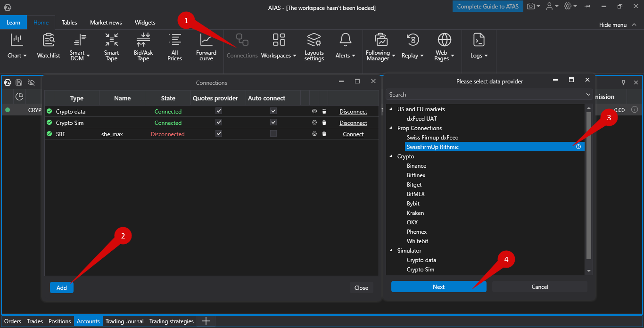Screen dimensions: 644x328
Task: Open the Alerts bell
Action: (346, 46)
